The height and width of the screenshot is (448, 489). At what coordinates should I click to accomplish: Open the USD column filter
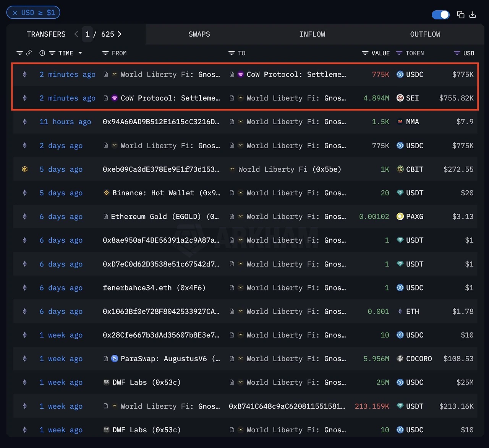(x=457, y=53)
